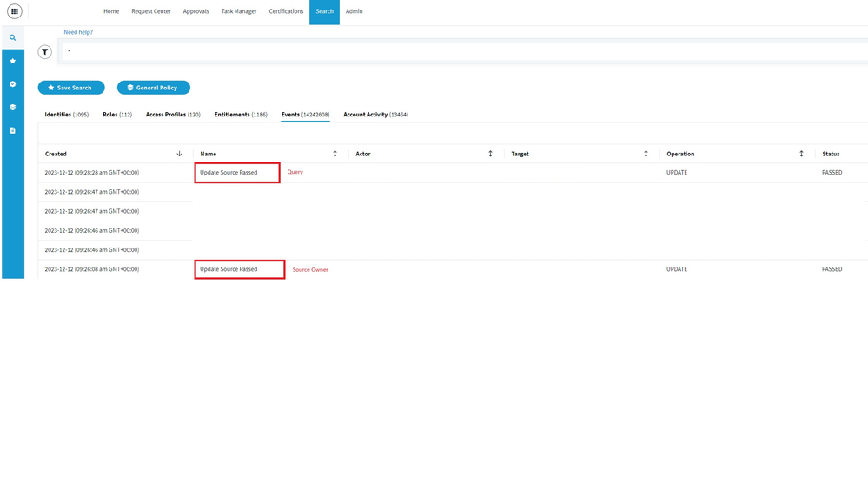Click the document report icon in sidebar
This screenshot has height=482, width=868.
click(12, 130)
